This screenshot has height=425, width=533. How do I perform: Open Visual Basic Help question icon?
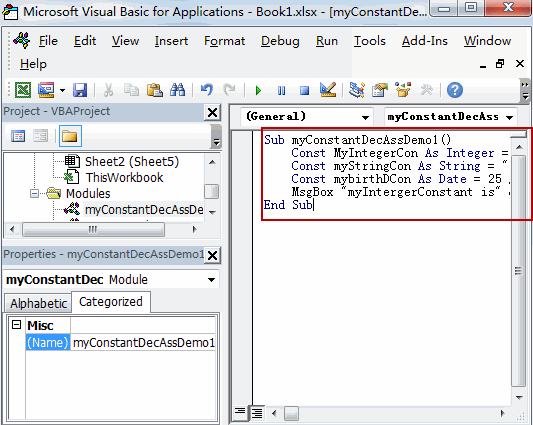(455, 90)
